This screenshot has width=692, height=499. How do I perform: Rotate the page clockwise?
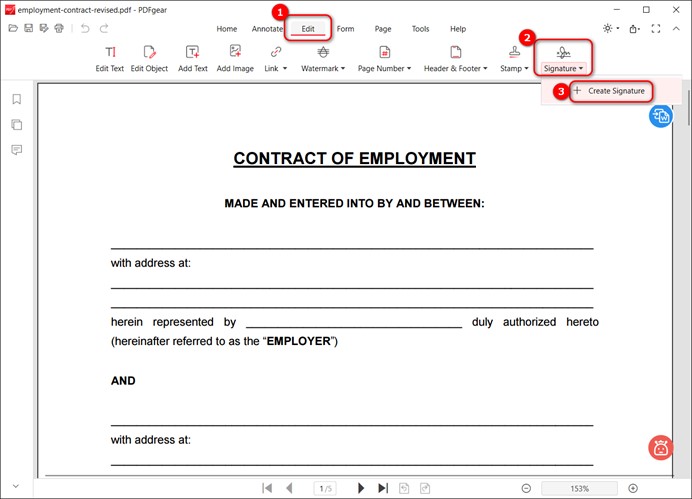425,488
